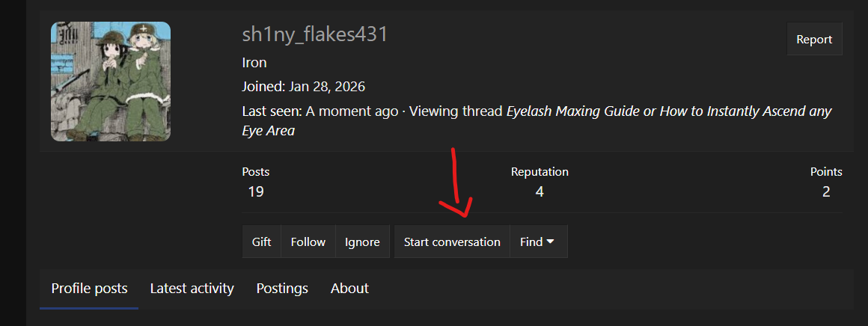This screenshot has height=326, width=868.
Task: Switch to the Profile posts tab
Action: [89, 289]
